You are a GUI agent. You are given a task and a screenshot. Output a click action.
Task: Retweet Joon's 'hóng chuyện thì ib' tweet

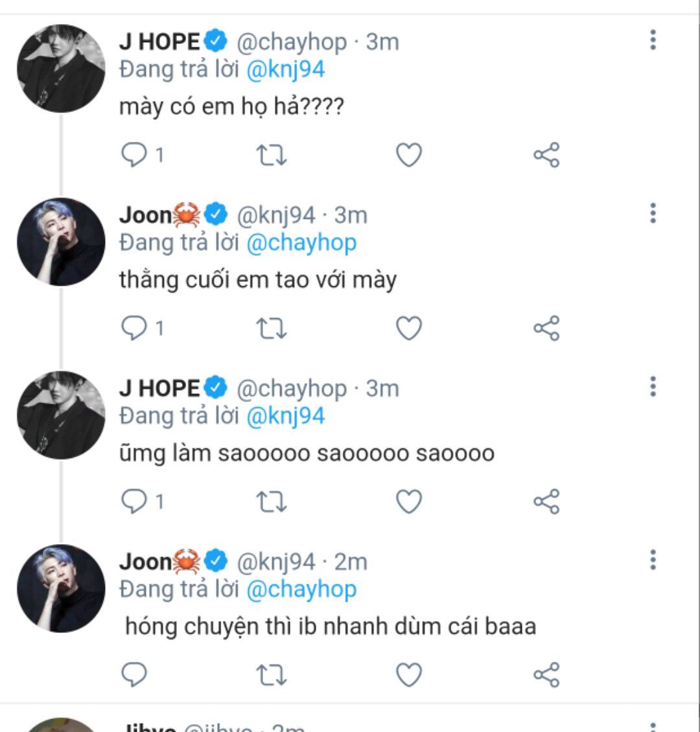pos(272,675)
